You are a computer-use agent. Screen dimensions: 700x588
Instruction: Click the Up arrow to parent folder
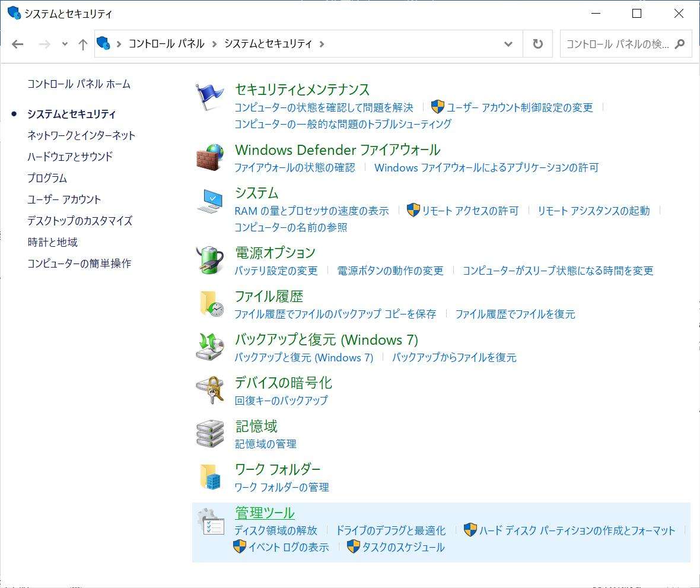(82, 44)
